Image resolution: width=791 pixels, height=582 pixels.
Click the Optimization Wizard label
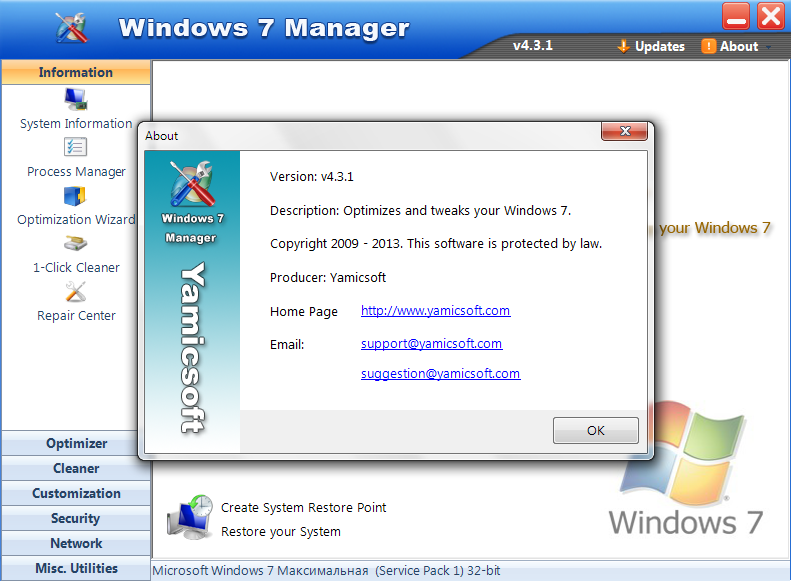[x=76, y=219]
